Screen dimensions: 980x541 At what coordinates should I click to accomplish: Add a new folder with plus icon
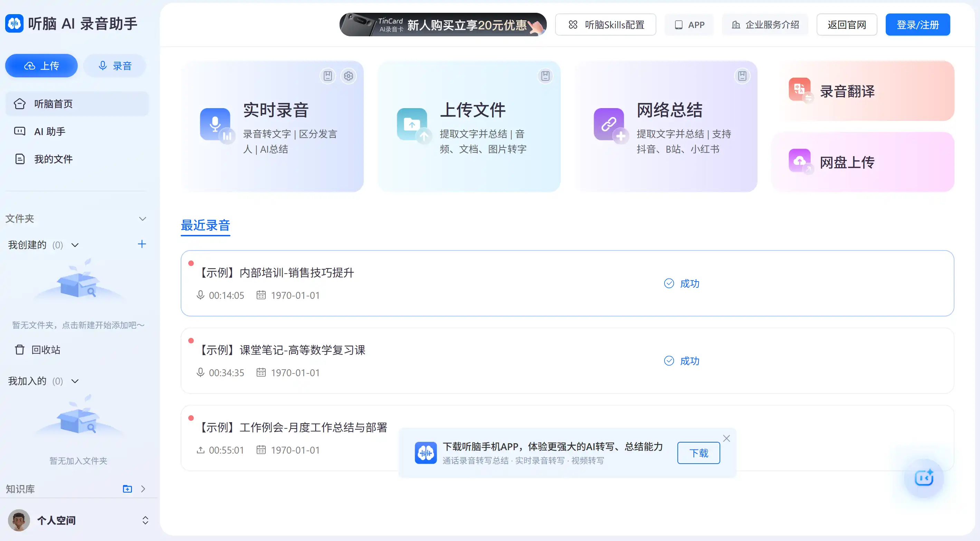(x=142, y=244)
